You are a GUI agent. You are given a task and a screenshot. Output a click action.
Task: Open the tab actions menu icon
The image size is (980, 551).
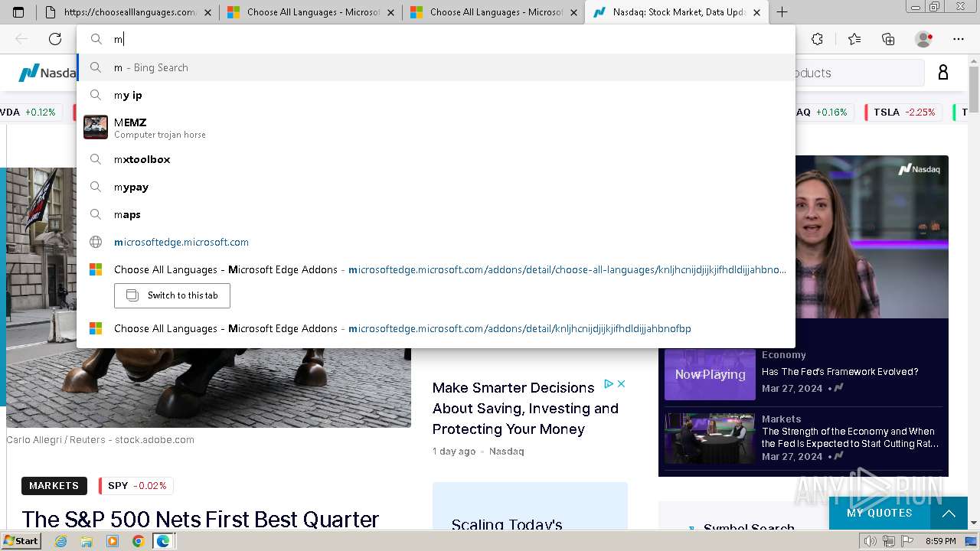coord(18,12)
